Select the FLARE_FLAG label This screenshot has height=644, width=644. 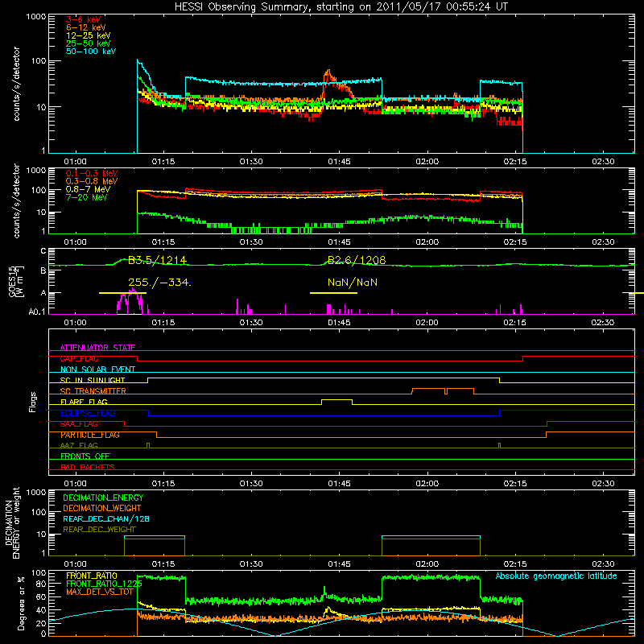coord(84,402)
